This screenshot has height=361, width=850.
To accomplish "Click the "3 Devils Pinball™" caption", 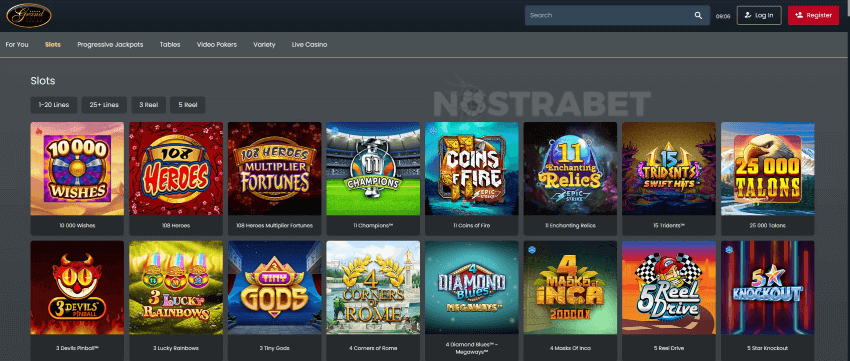I will tap(77, 348).
